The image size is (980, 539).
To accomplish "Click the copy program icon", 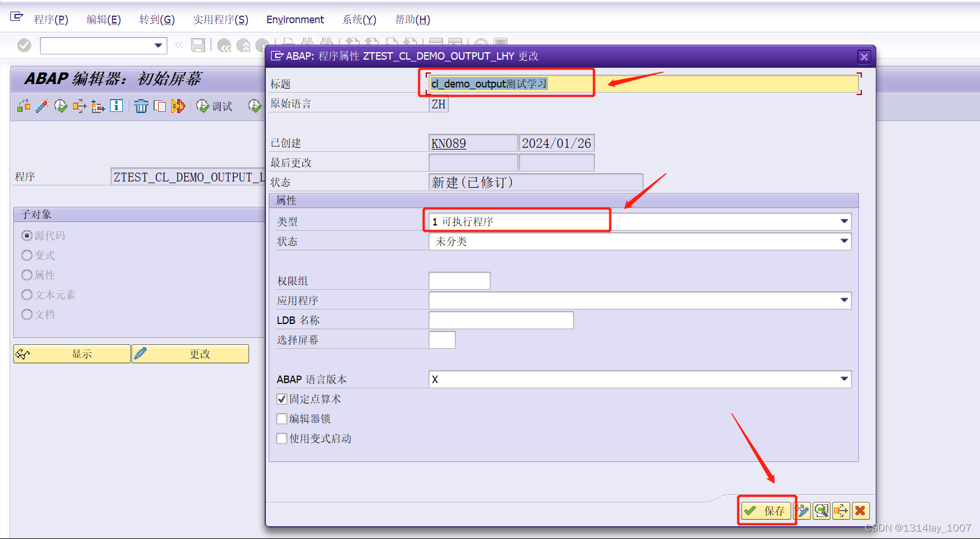I will point(160,106).
